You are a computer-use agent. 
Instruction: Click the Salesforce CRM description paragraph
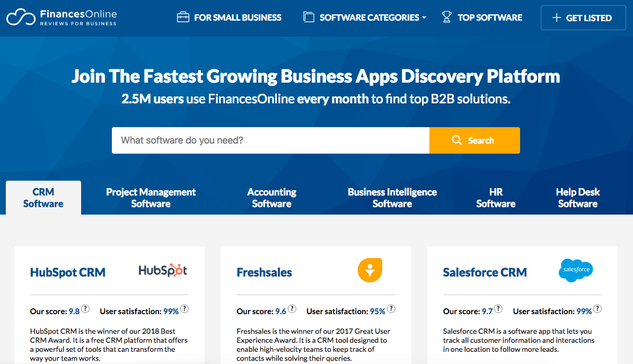(x=519, y=340)
